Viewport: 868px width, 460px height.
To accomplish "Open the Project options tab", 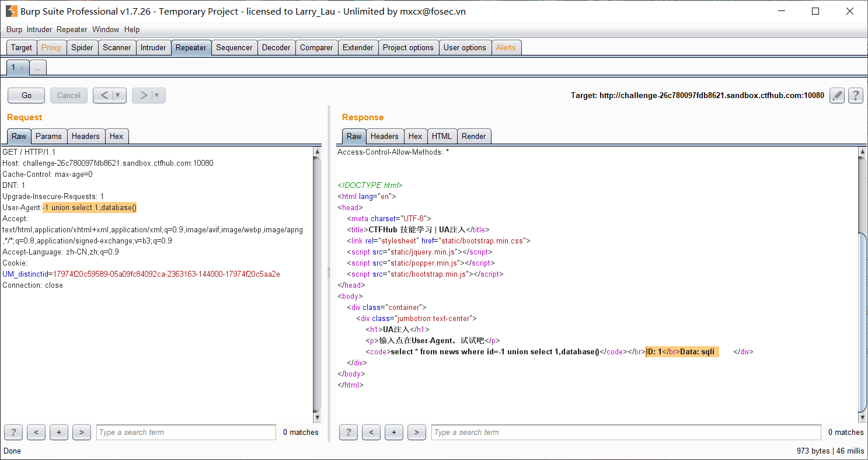I will point(408,48).
